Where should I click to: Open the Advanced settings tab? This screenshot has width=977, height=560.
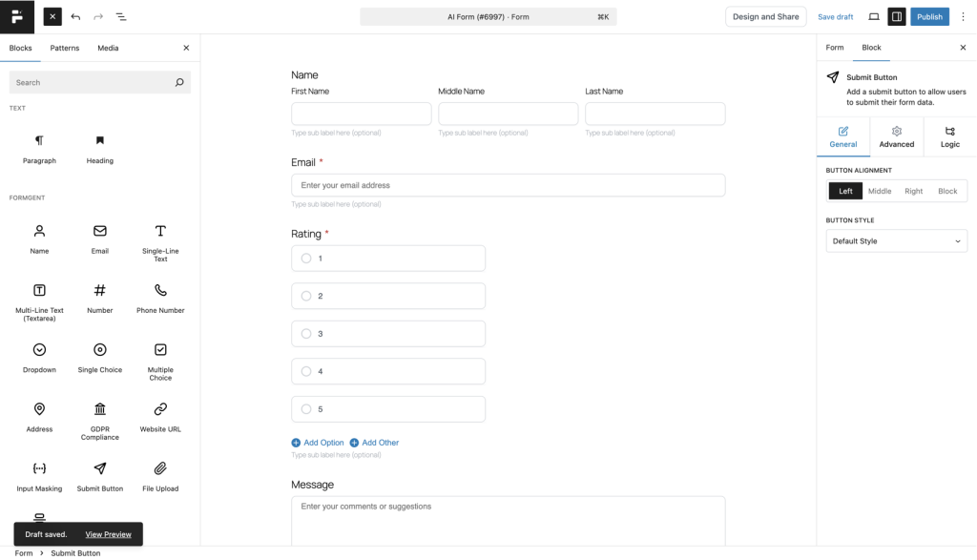897,137
